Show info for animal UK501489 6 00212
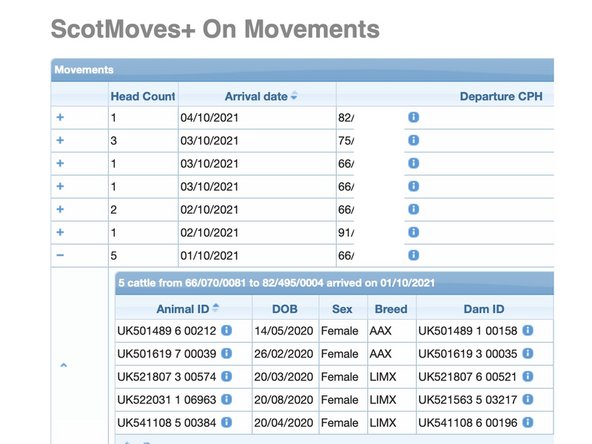592x444 pixels. tap(226, 330)
